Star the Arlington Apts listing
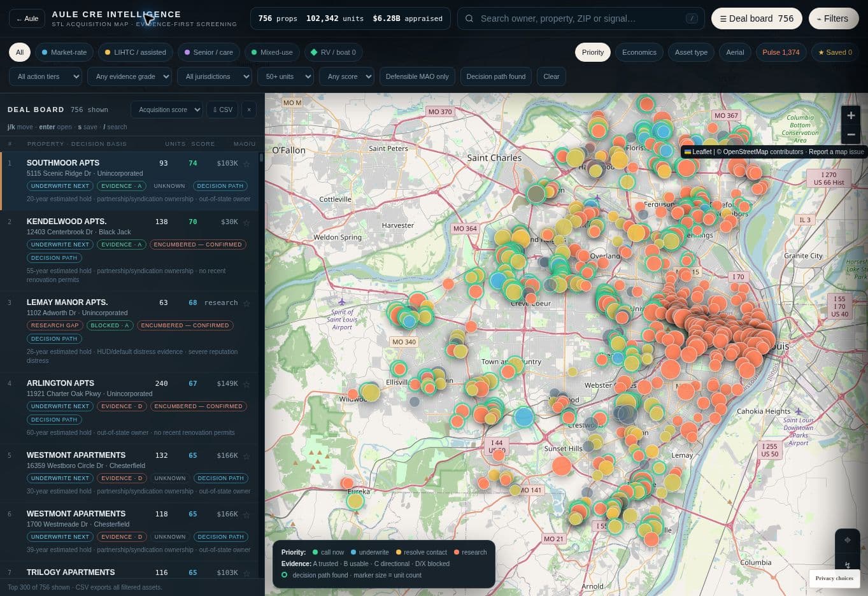 point(246,384)
